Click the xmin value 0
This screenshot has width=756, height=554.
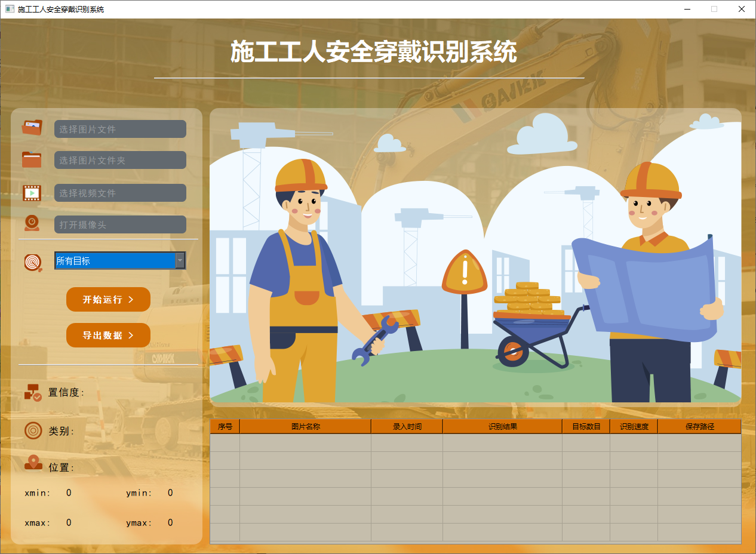pyautogui.click(x=69, y=493)
